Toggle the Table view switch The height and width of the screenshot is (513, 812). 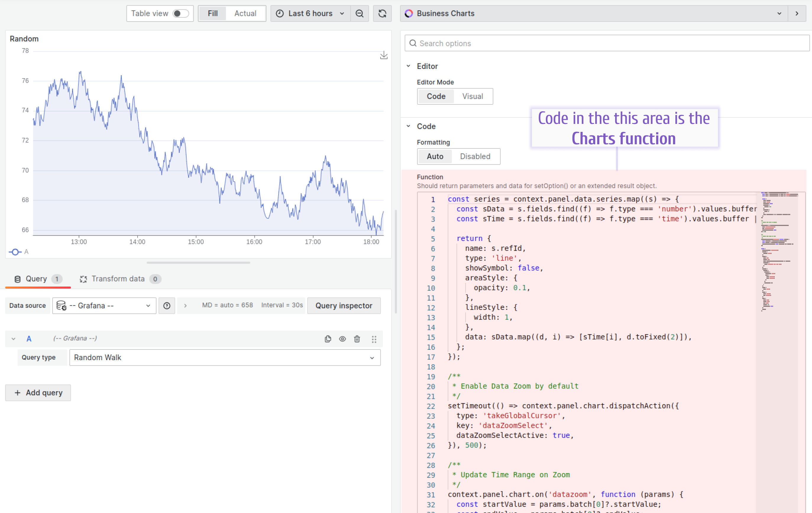click(x=180, y=14)
